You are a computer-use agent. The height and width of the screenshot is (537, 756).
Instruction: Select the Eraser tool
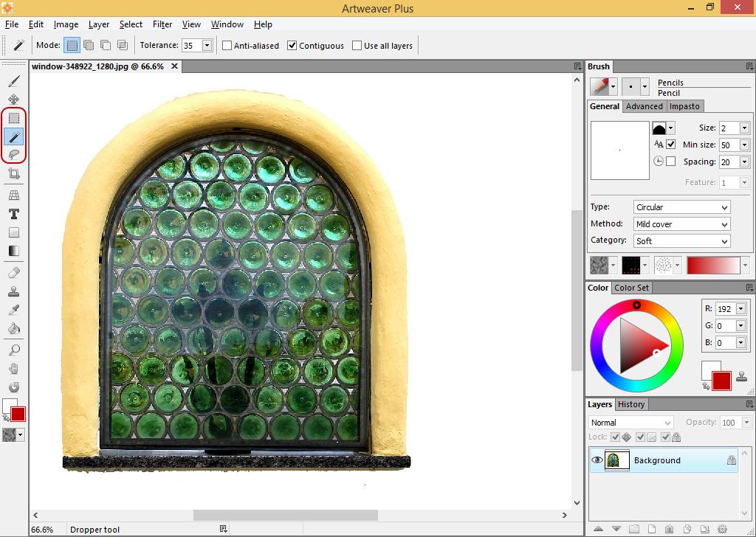pyautogui.click(x=13, y=272)
